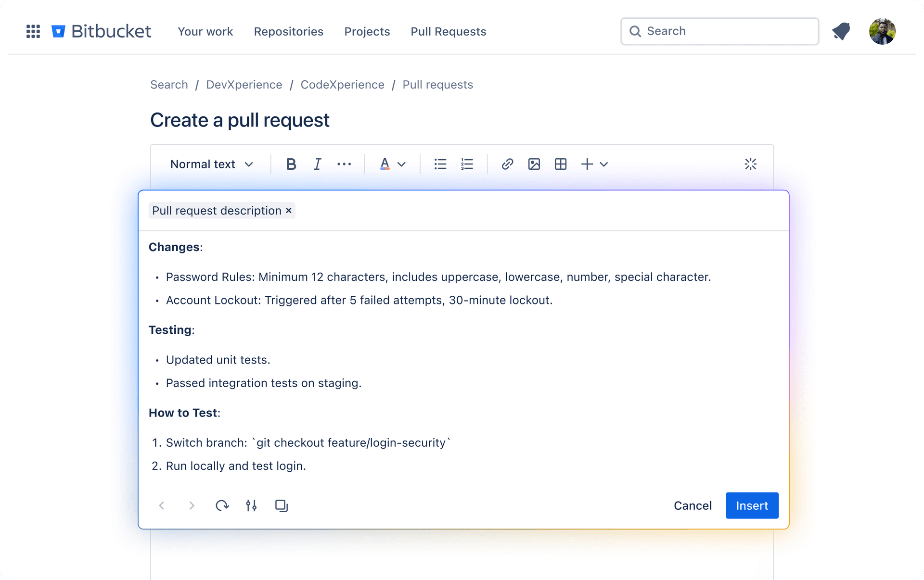Open more formatting options ellipsis

pyautogui.click(x=344, y=164)
